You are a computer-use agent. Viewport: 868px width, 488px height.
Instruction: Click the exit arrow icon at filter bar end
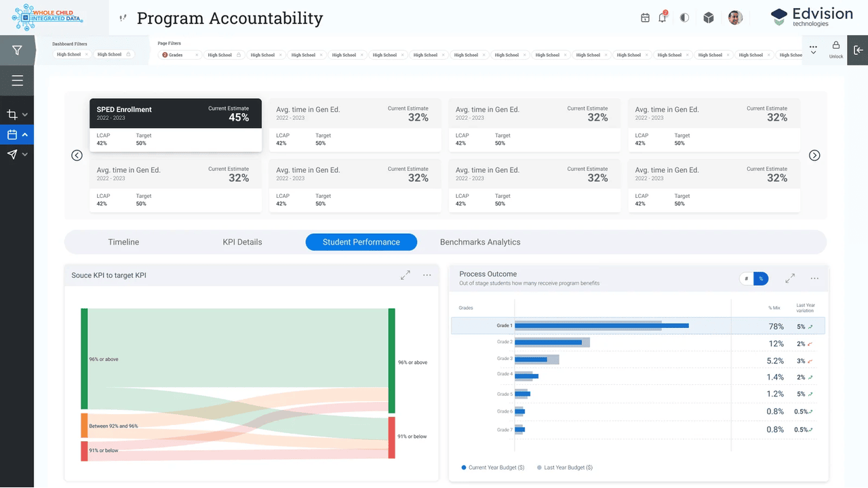click(858, 50)
